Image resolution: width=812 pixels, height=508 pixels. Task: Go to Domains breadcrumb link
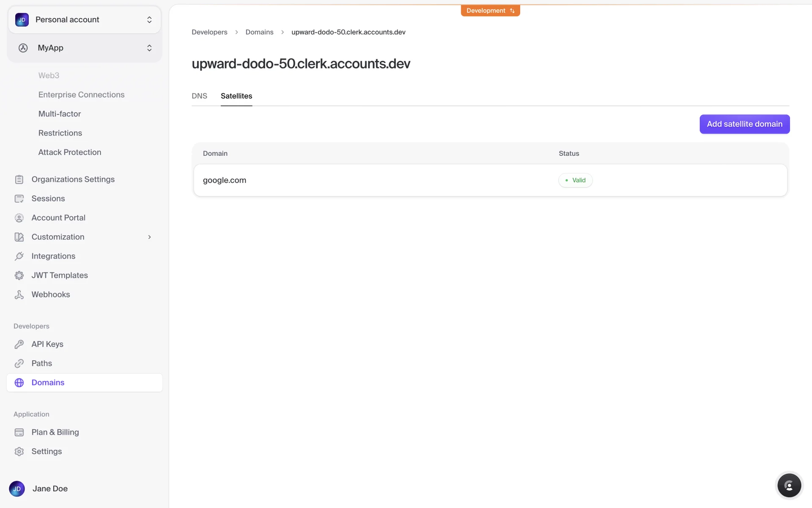tap(259, 32)
